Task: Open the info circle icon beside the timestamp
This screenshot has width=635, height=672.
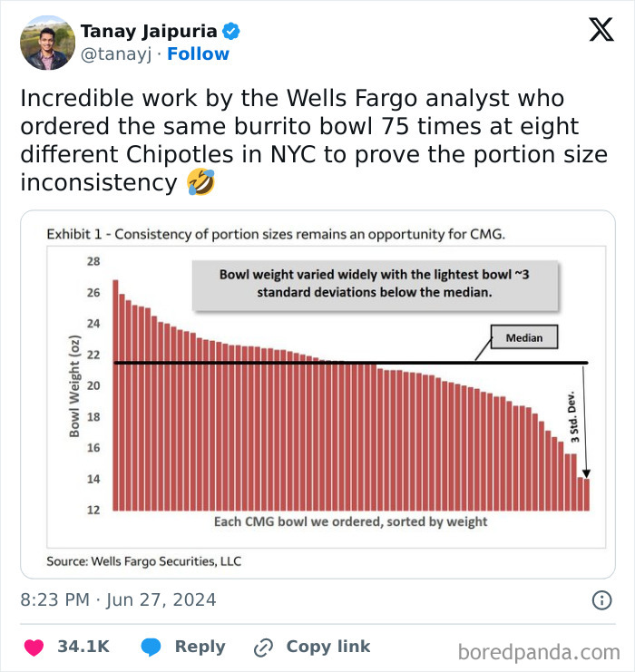Action: pyautogui.click(x=601, y=599)
